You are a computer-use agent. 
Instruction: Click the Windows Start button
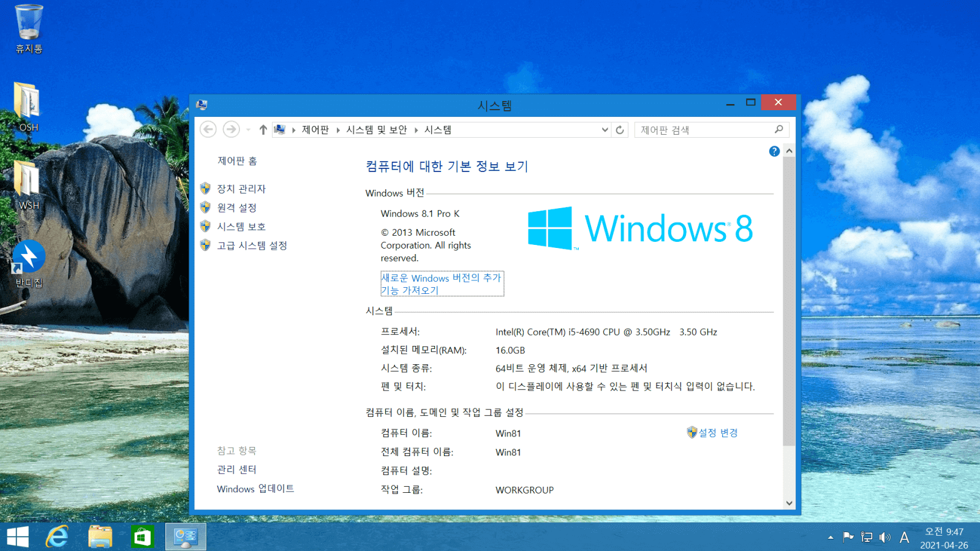coord(18,537)
